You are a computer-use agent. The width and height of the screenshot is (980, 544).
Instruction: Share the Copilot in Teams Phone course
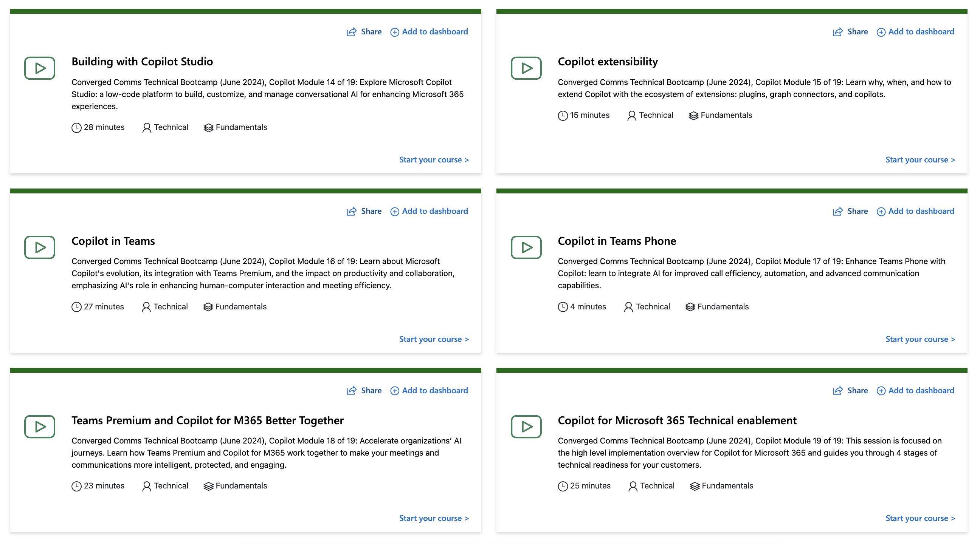click(850, 211)
